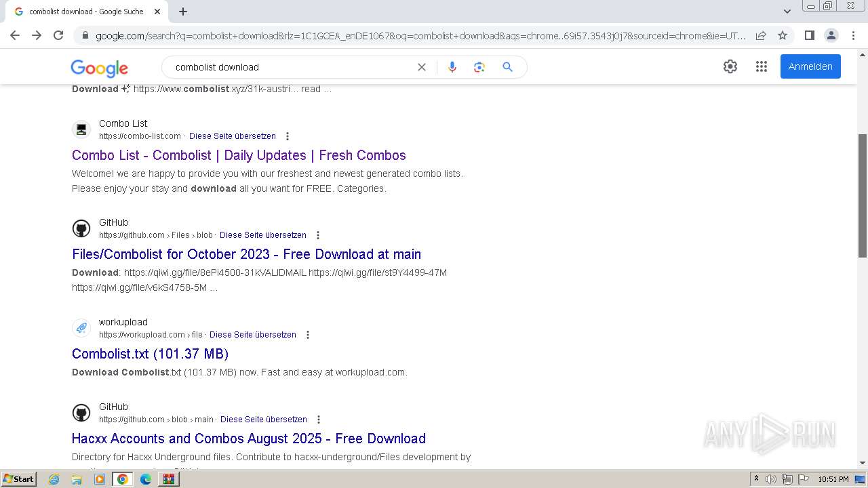Reload the Google search page
Viewport: 868px width, 488px height.
coord(58,35)
